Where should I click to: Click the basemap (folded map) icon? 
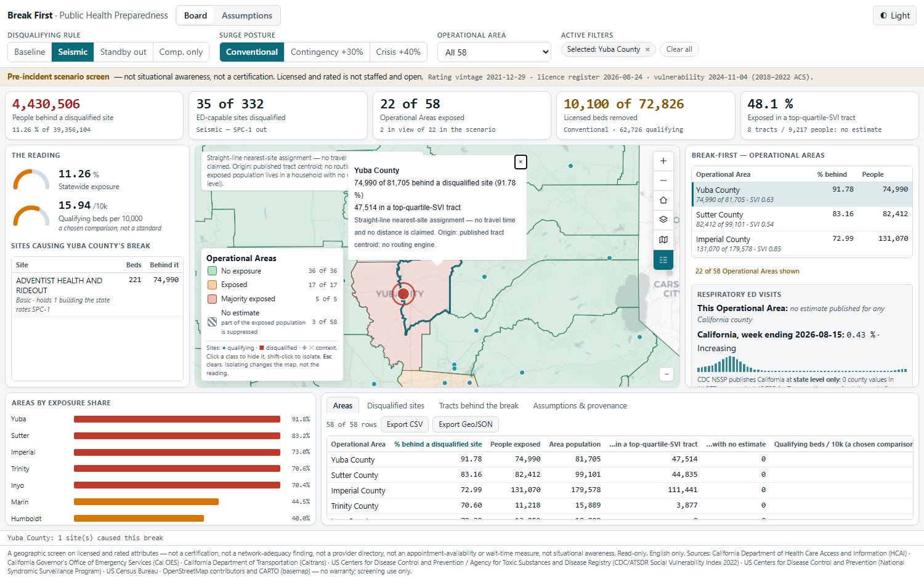click(x=663, y=240)
